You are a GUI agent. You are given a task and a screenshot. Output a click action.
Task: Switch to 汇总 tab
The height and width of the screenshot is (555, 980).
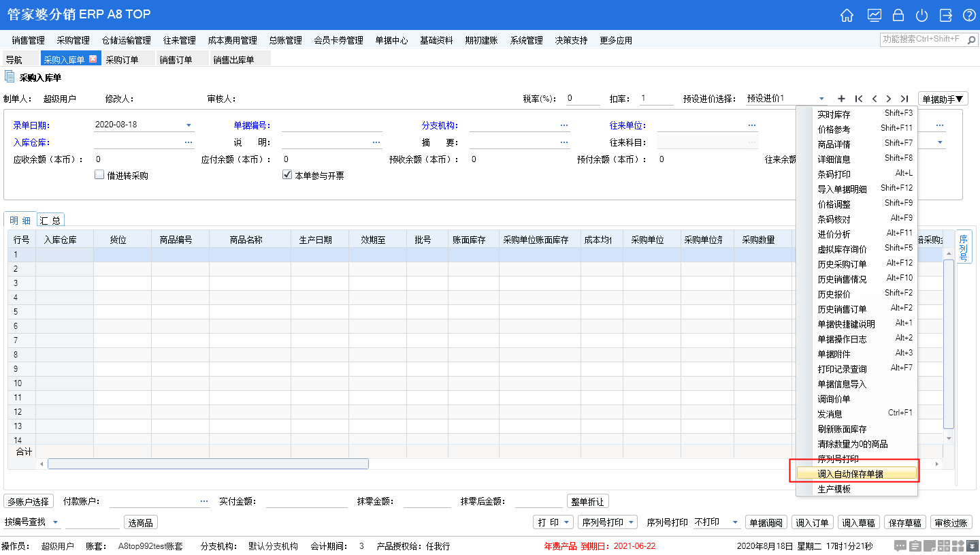50,220
